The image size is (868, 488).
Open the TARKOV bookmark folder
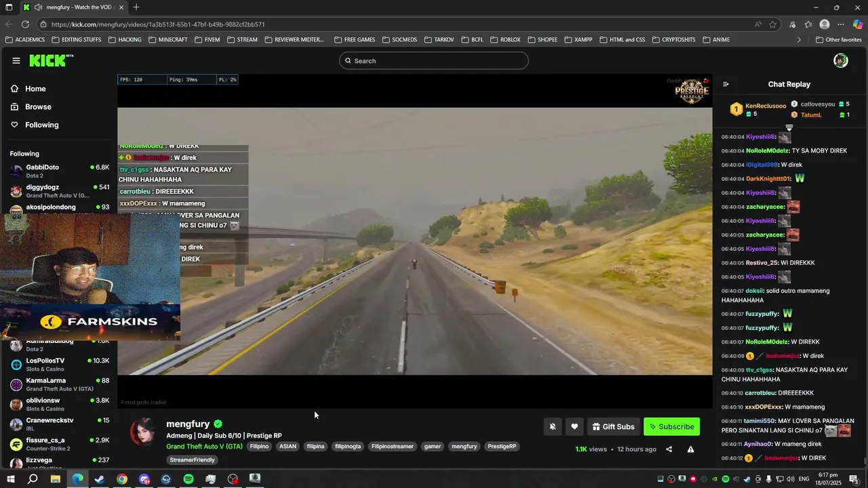click(x=439, y=40)
